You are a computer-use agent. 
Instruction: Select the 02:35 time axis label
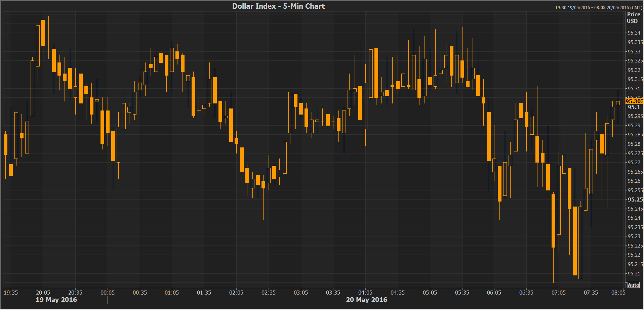tap(269, 293)
